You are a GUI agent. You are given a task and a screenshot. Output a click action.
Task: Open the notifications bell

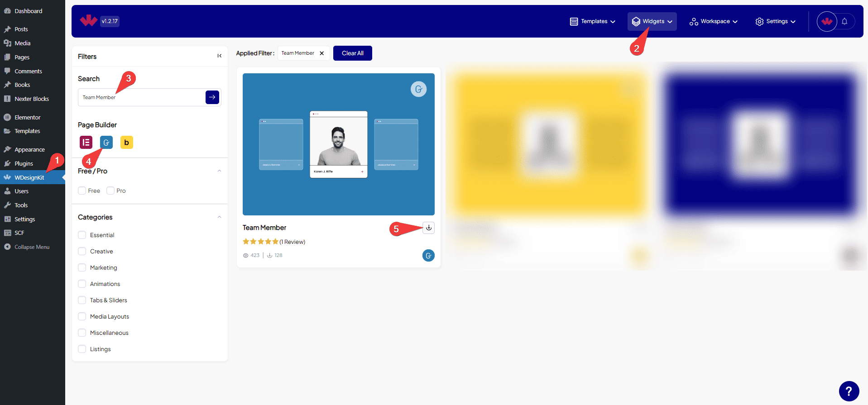tap(844, 21)
